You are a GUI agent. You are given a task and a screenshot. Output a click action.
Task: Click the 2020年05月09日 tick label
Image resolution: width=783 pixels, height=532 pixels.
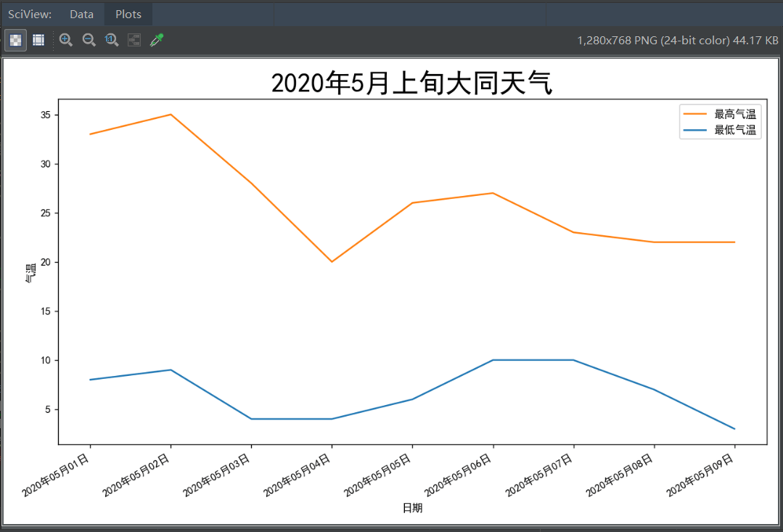click(700, 475)
